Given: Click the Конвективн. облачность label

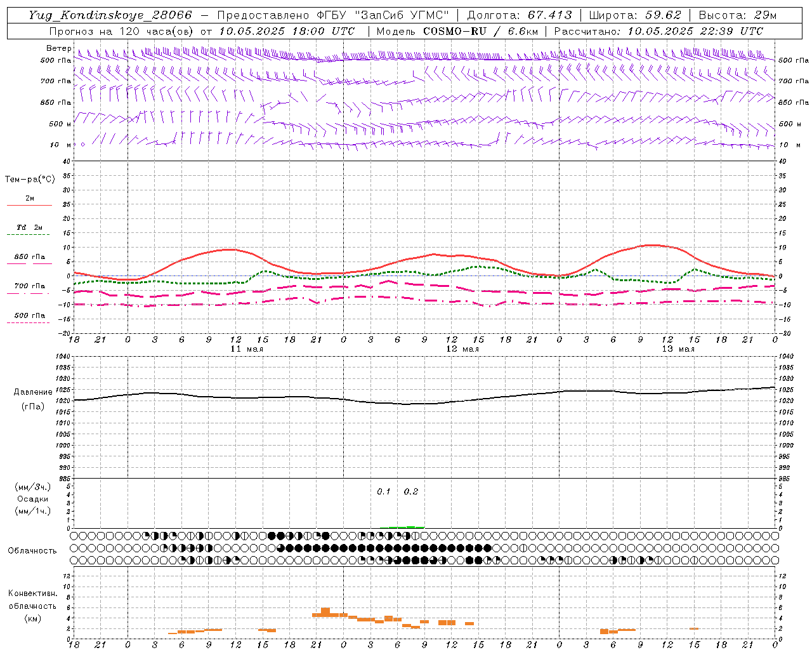Looking at the screenshot, I should 32,600.
